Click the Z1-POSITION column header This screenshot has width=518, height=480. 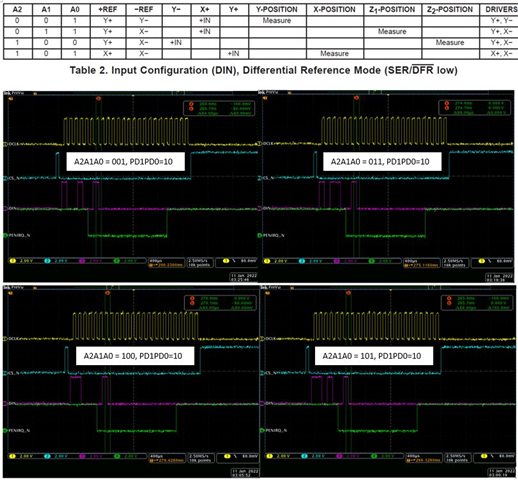tap(392, 10)
